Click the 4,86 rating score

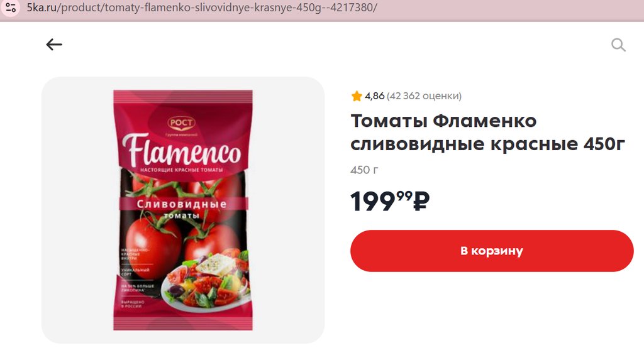click(375, 96)
